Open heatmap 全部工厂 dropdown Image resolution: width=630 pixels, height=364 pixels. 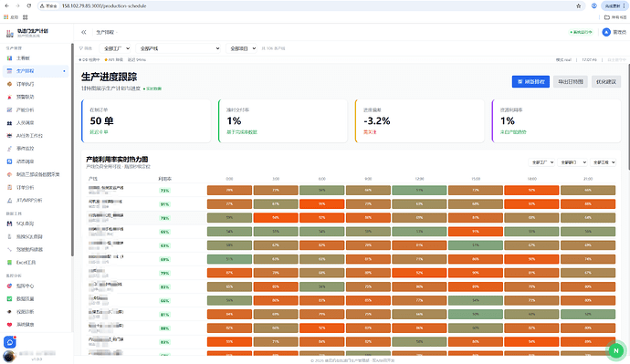click(x=541, y=162)
